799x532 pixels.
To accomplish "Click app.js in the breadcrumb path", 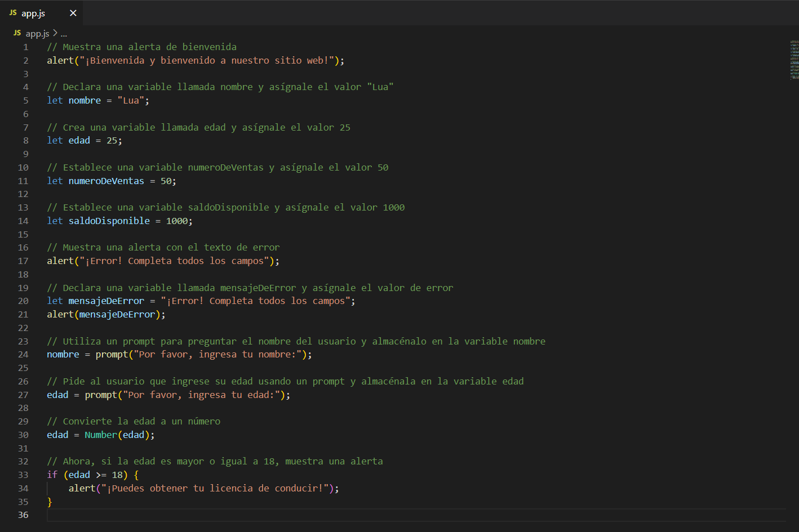I will pos(38,33).
